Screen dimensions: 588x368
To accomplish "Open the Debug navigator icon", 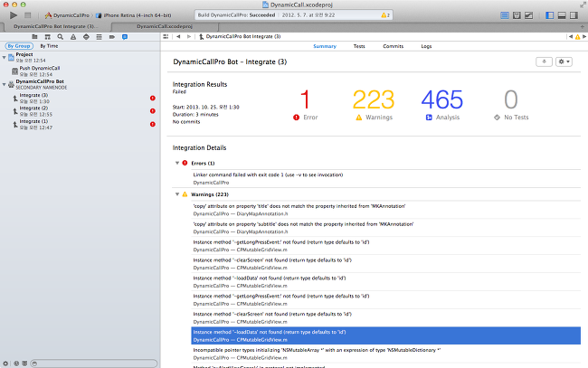I will (x=99, y=37).
